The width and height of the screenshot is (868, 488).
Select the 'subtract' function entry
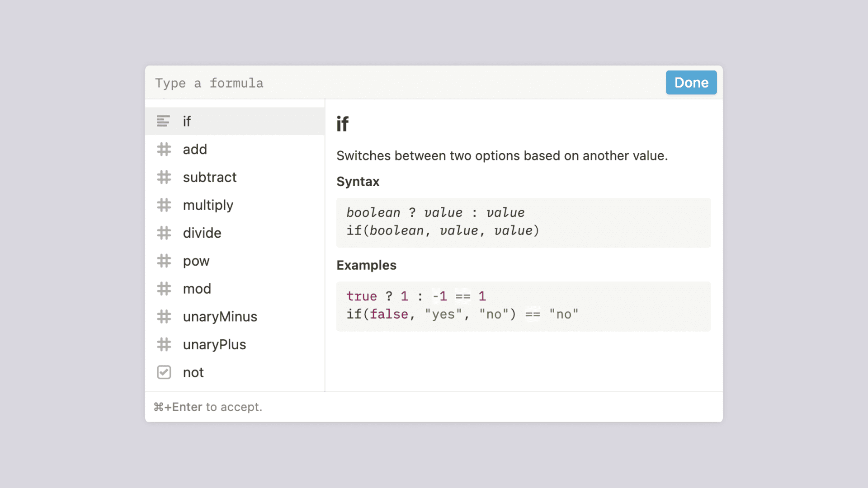pos(235,177)
